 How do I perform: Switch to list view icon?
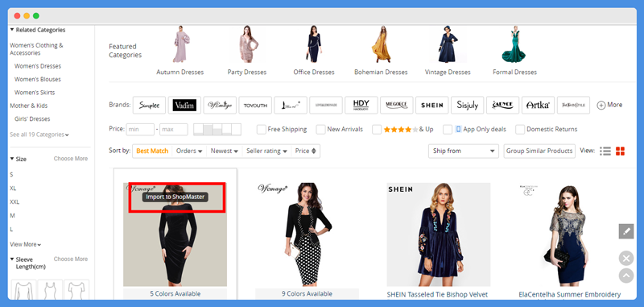[605, 151]
